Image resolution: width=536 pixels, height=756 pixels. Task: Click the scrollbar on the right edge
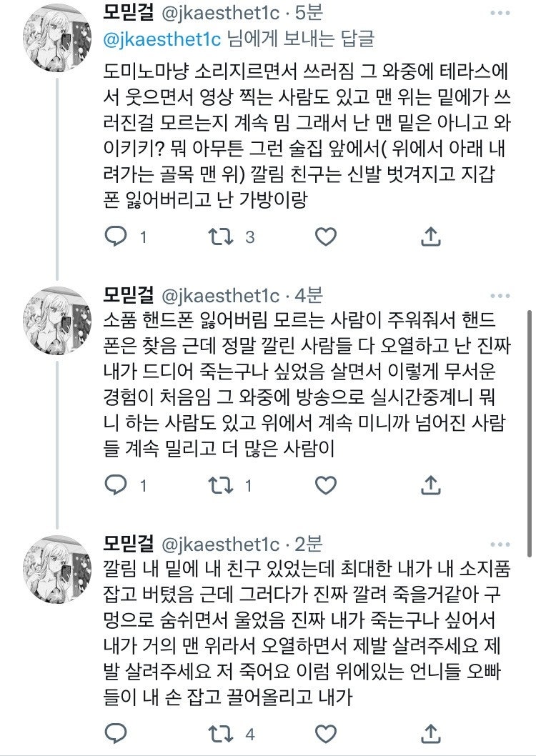530,429
